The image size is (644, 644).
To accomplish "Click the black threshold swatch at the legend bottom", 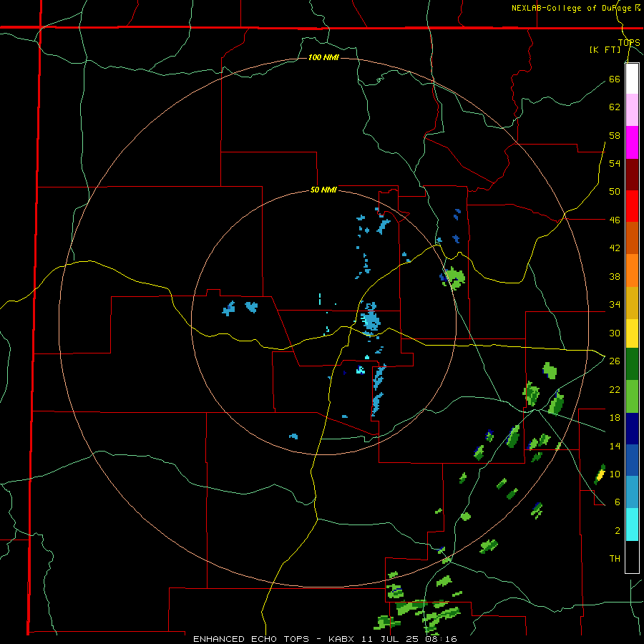I will click(x=632, y=557).
